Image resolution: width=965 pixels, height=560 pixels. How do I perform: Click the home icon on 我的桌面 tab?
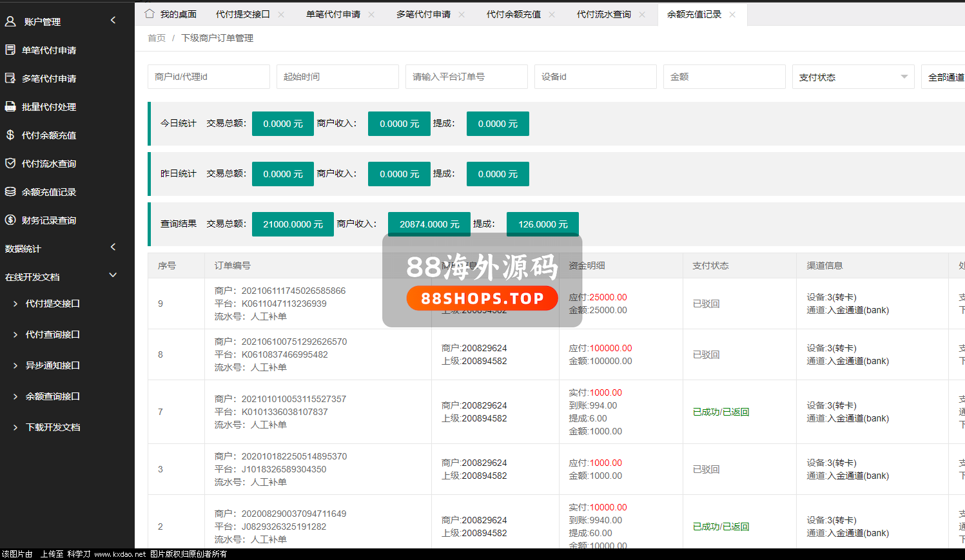pos(150,14)
